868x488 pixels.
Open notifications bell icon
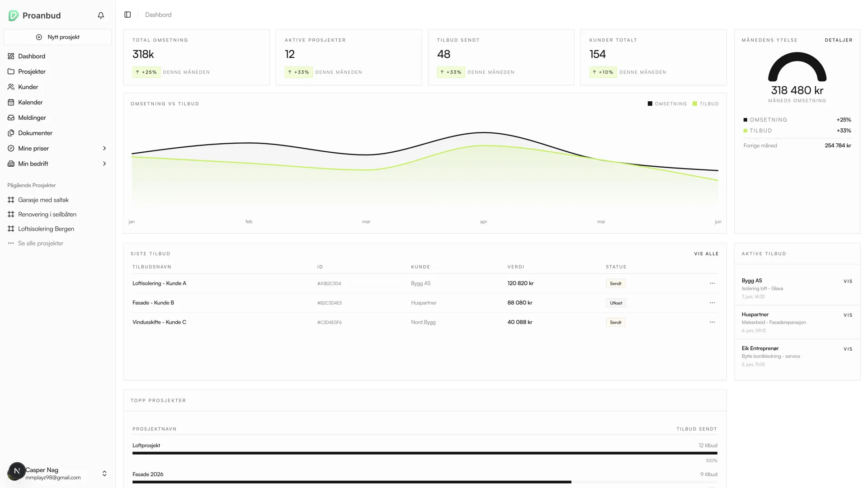click(101, 15)
